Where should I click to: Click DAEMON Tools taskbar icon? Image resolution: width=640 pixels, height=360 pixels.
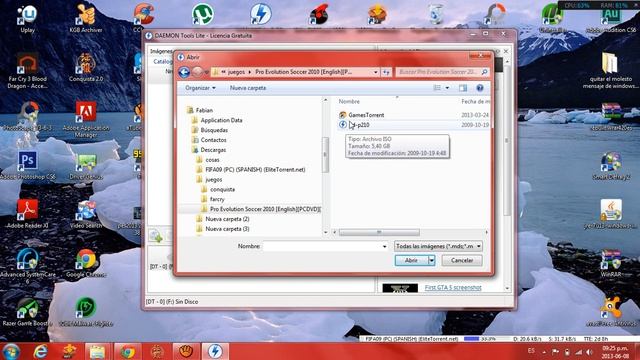(x=215, y=351)
